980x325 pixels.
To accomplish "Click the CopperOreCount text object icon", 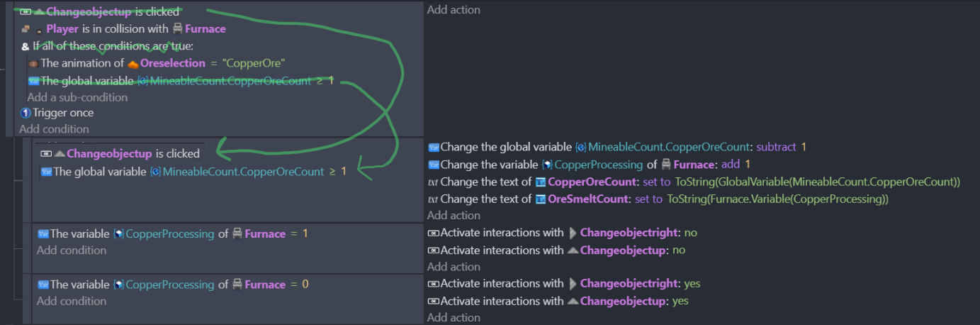I will coord(541,182).
